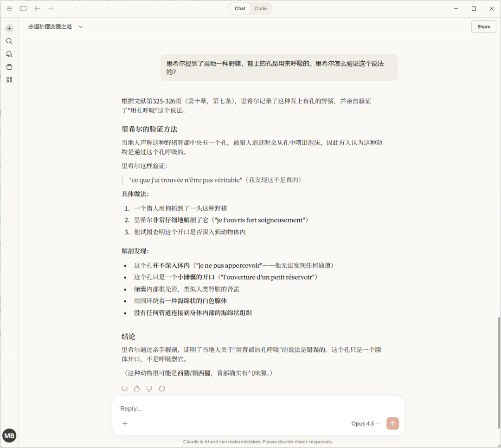Image resolution: width=501 pixels, height=448 pixels.
Task: Start a new chat
Action: pyautogui.click(x=9, y=28)
